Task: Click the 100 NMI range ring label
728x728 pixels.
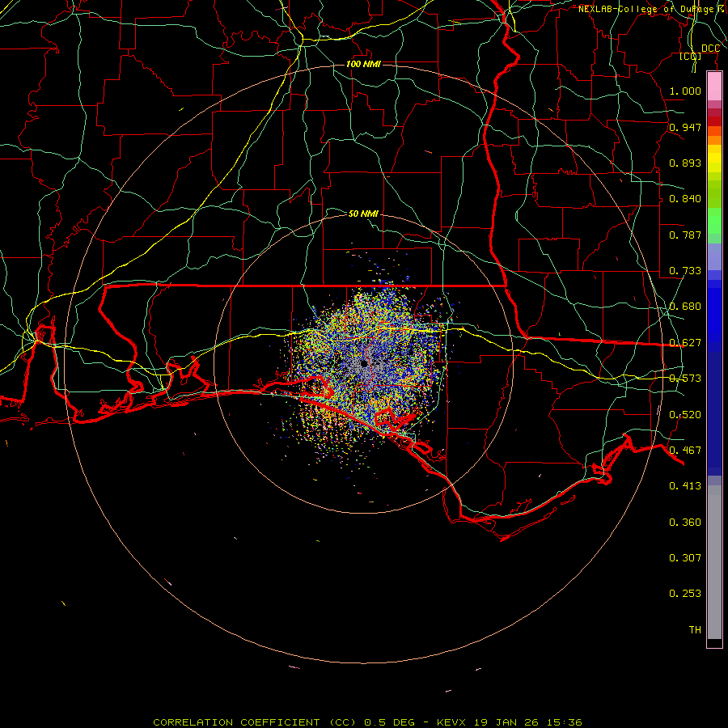Action: coord(363,64)
